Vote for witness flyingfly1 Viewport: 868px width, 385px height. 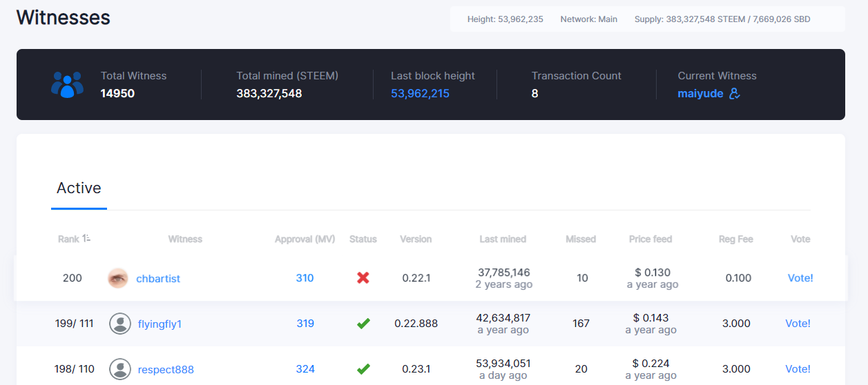click(798, 324)
